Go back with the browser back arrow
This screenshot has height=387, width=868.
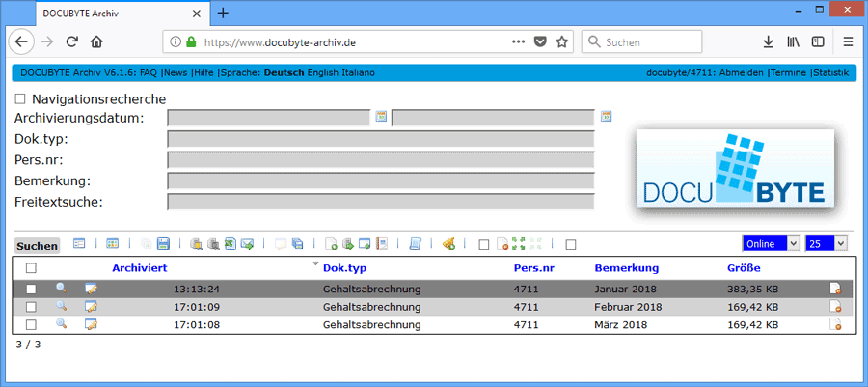click(x=21, y=42)
